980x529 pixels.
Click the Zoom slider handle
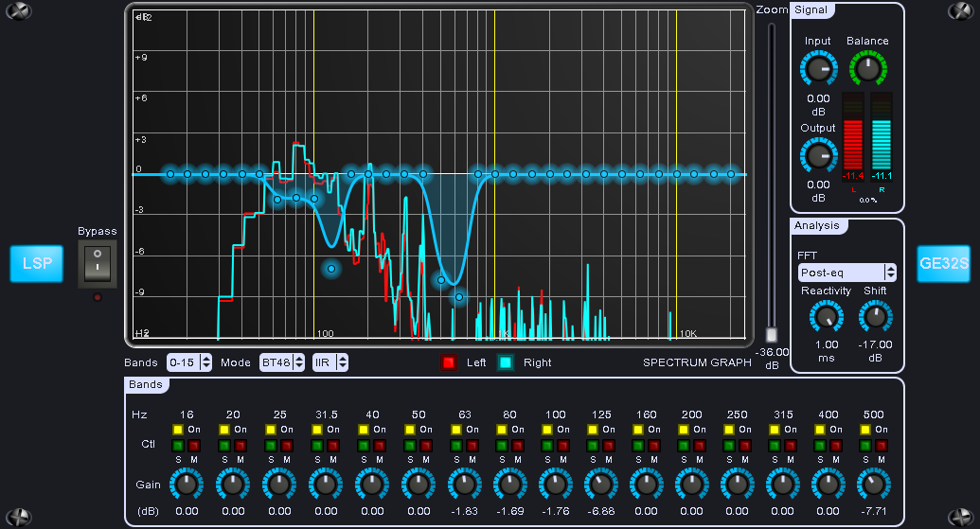pos(772,334)
